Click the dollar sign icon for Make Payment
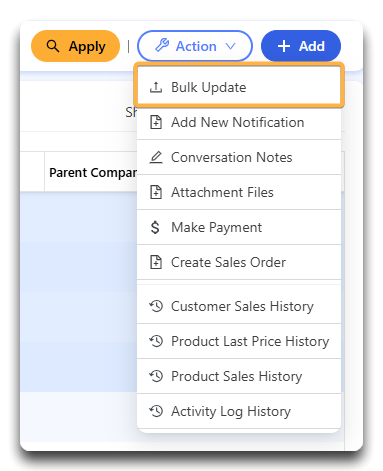Screen dimensions: 383x471 155,227
